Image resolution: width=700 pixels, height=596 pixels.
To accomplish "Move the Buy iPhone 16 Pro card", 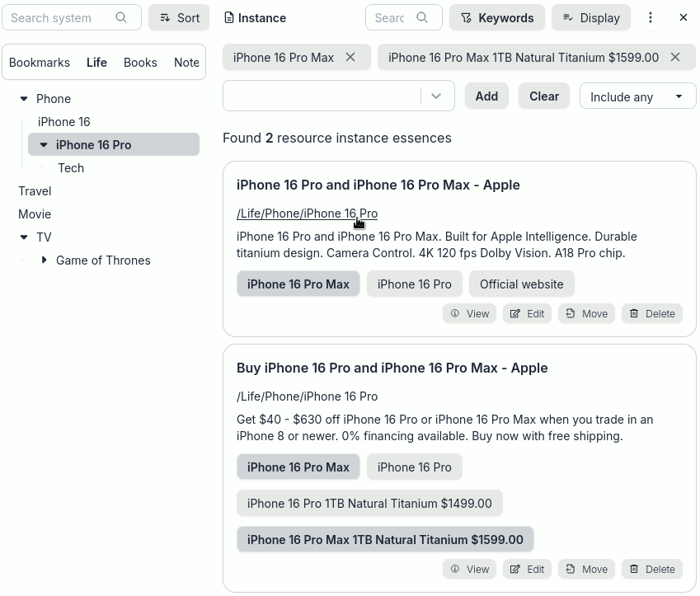I will tap(586, 569).
